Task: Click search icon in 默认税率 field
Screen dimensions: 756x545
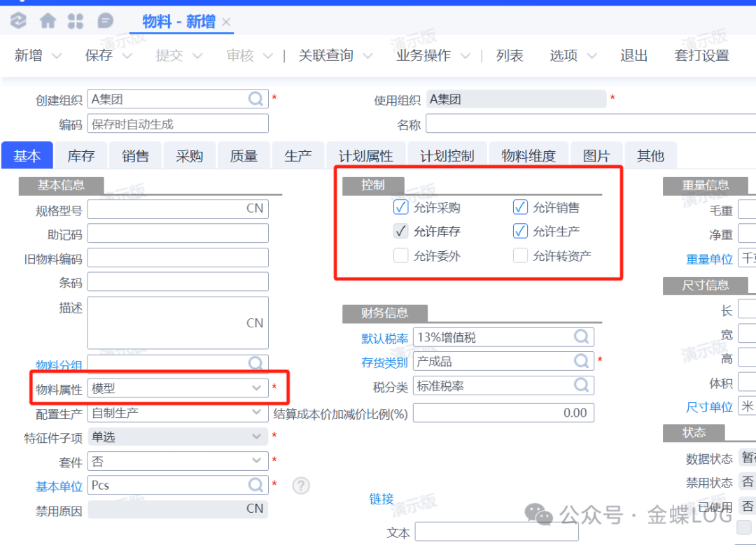Action: tap(582, 337)
